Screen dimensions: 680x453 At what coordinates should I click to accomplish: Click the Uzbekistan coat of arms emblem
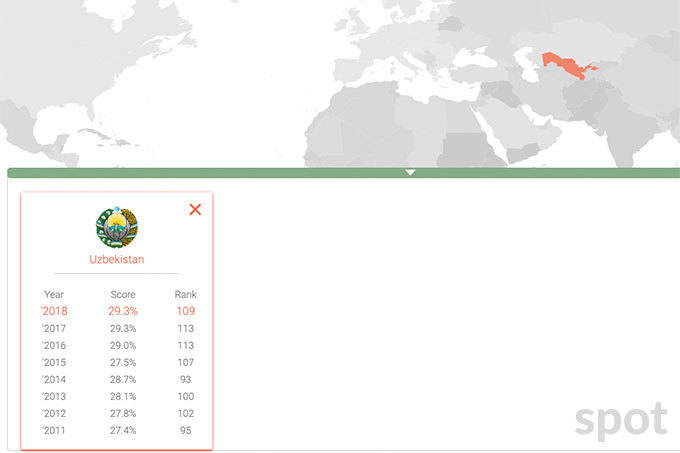116,227
